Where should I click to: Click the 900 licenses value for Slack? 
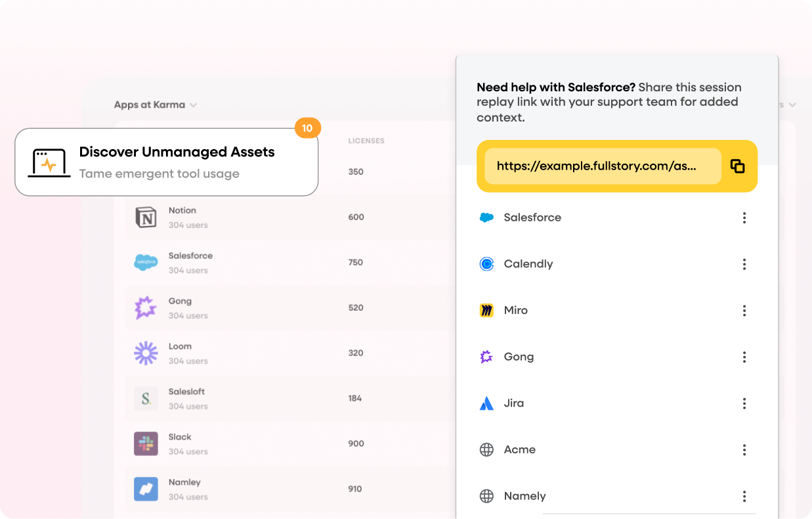[356, 443]
